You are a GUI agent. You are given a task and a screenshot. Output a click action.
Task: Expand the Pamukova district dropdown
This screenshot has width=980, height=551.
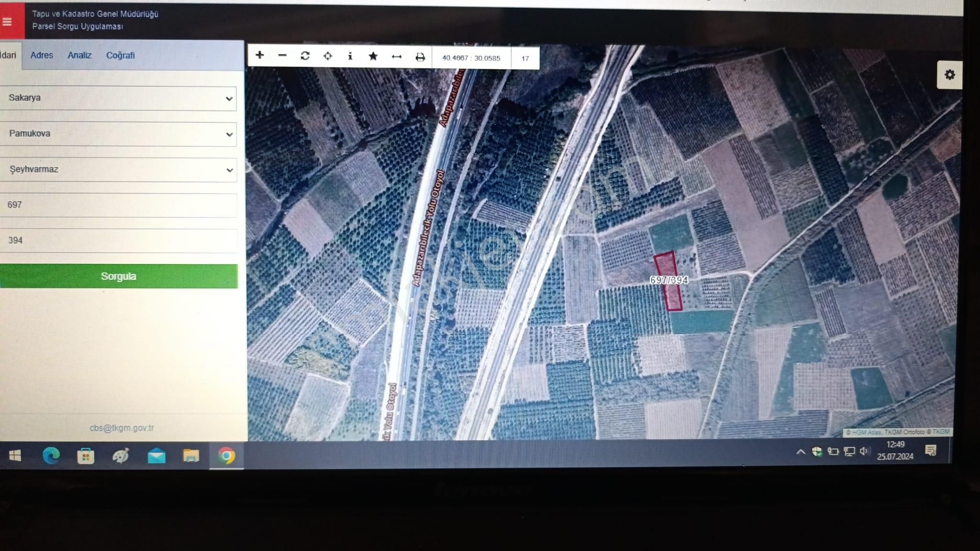[x=118, y=134]
